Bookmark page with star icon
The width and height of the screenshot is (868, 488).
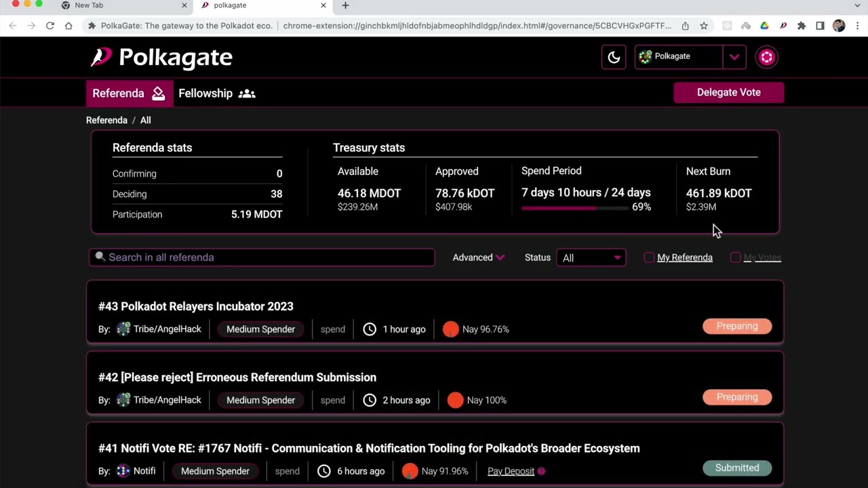pyautogui.click(x=704, y=26)
